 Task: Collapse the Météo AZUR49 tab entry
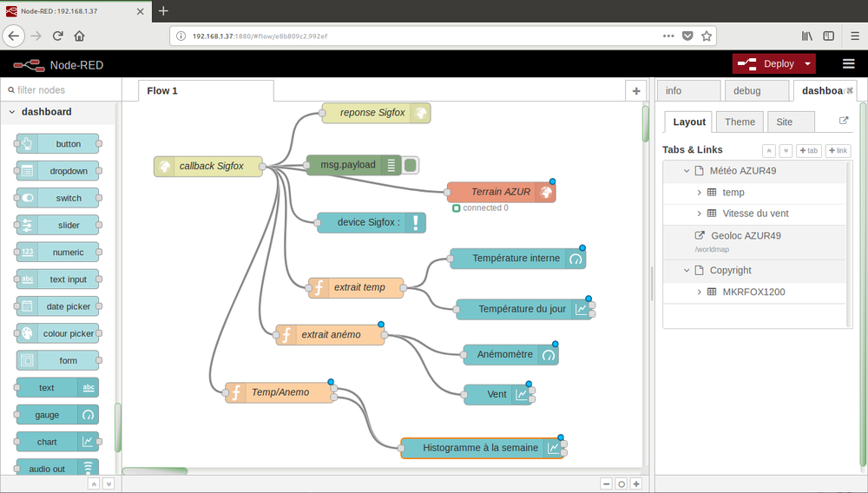(x=687, y=171)
